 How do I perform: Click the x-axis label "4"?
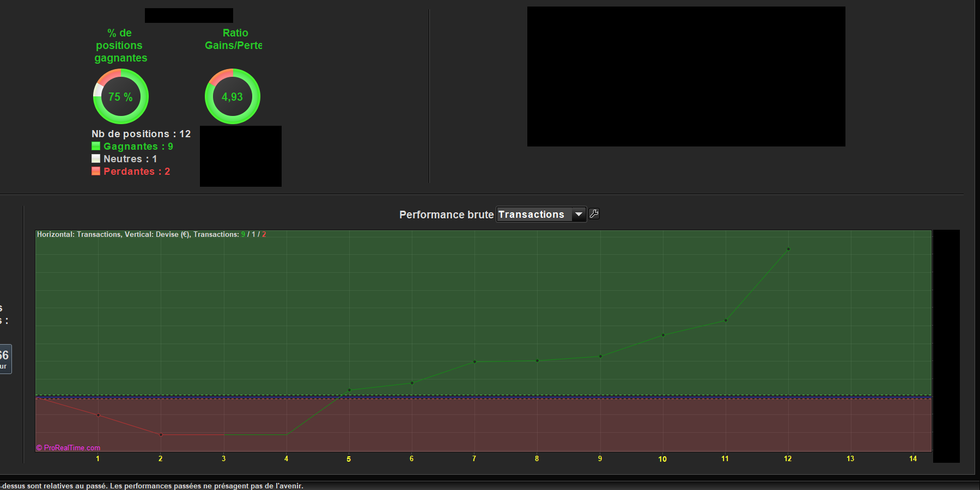(x=286, y=459)
